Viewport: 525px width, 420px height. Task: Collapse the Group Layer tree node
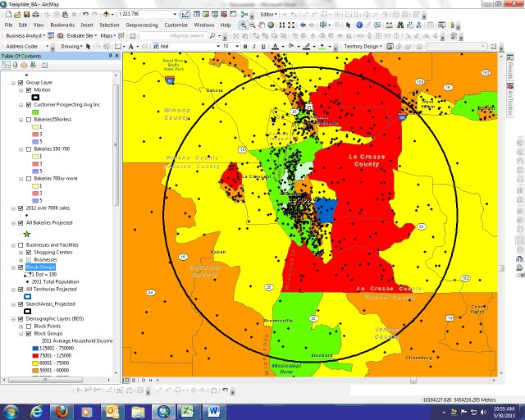click(x=12, y=83)
